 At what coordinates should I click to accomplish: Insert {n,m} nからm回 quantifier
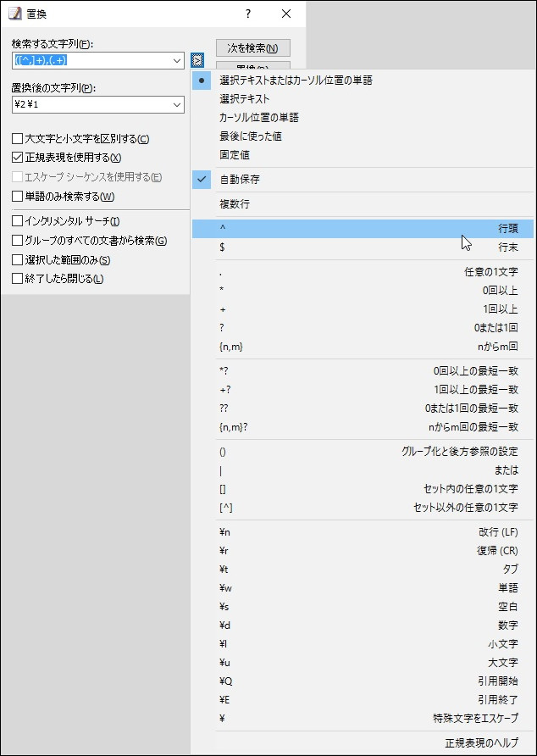[363, 347]
